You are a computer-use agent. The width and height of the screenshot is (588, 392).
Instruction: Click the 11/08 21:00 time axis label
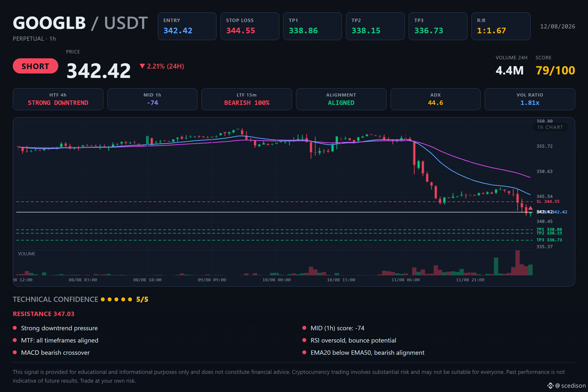(470, 280)
